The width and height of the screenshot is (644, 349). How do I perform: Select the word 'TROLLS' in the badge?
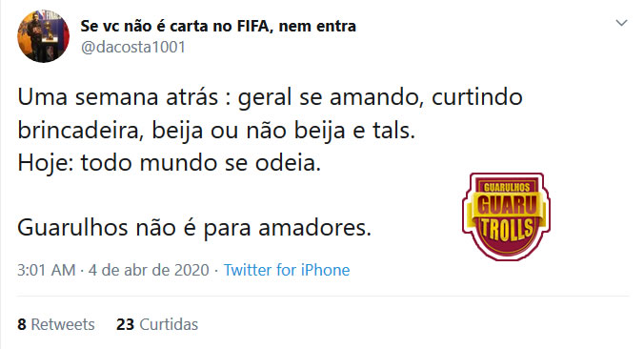tap(508, 230)
